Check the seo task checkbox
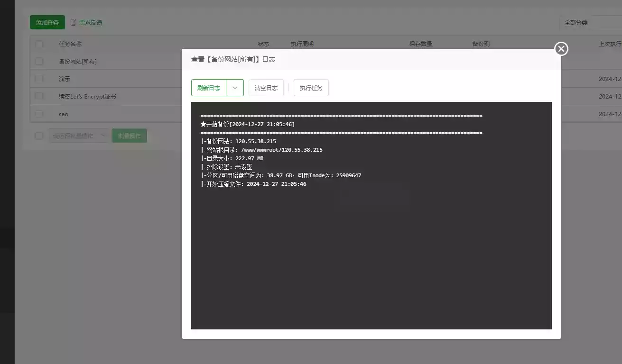The width and height of the screenshot is (622, 364). (39, 114)
